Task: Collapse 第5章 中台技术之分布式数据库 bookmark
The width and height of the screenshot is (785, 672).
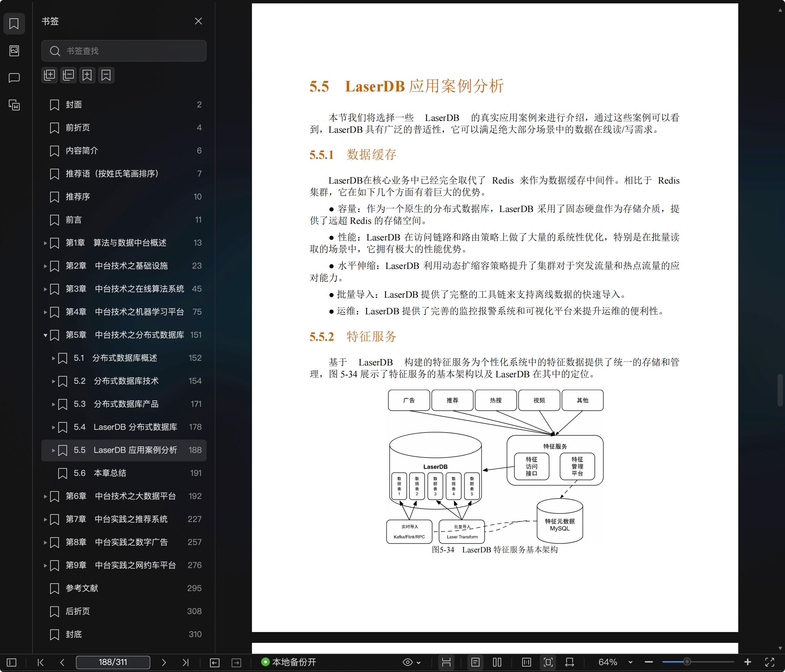Action: coord(45,335)
